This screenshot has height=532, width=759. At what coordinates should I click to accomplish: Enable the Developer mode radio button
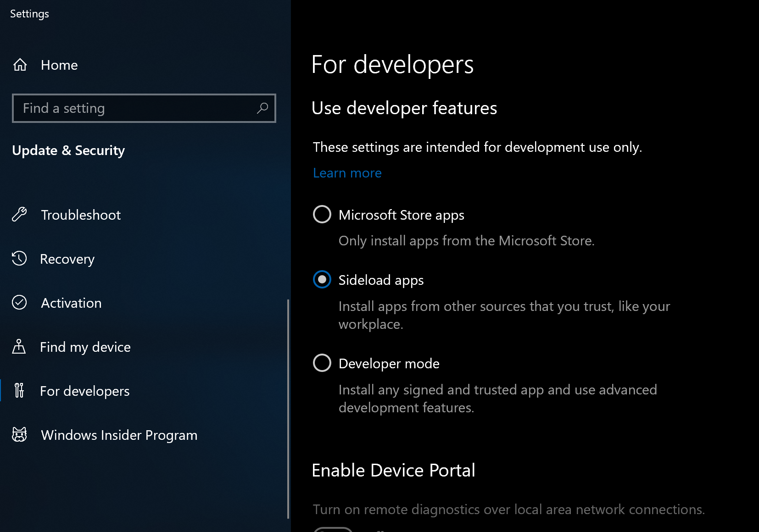point(322,363)
